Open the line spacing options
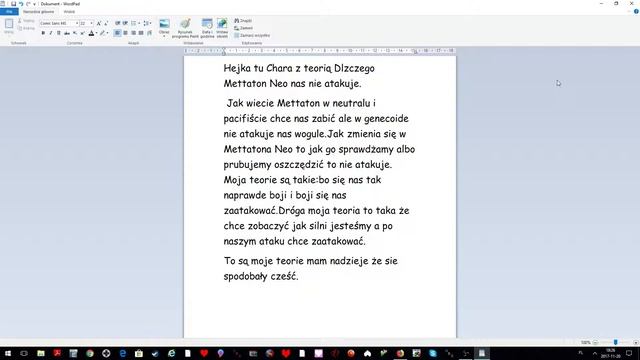 pyautogui.click(x=147, y=23)
